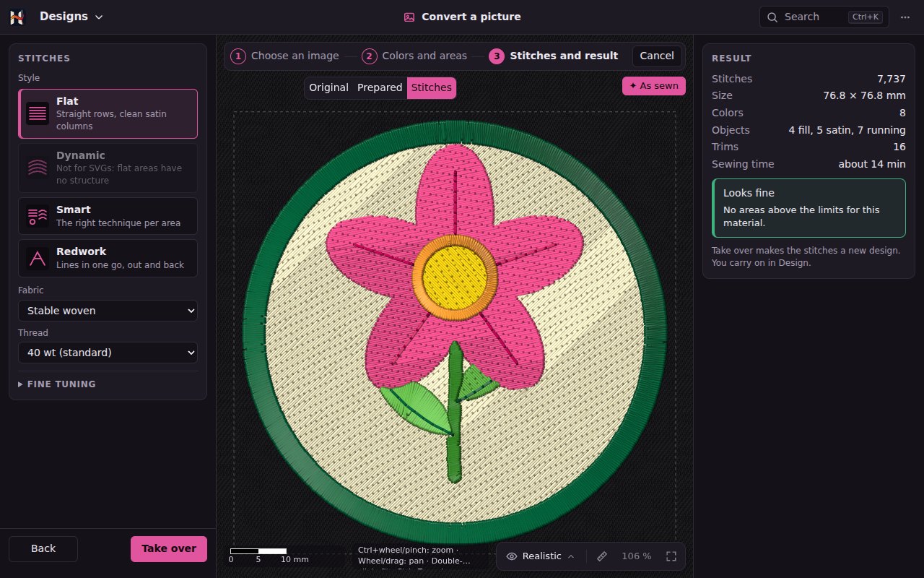Image resolution: width=924 pixels, height=578 pixels.
Task: Click the Take over button
Action: [x=169, y=548]
